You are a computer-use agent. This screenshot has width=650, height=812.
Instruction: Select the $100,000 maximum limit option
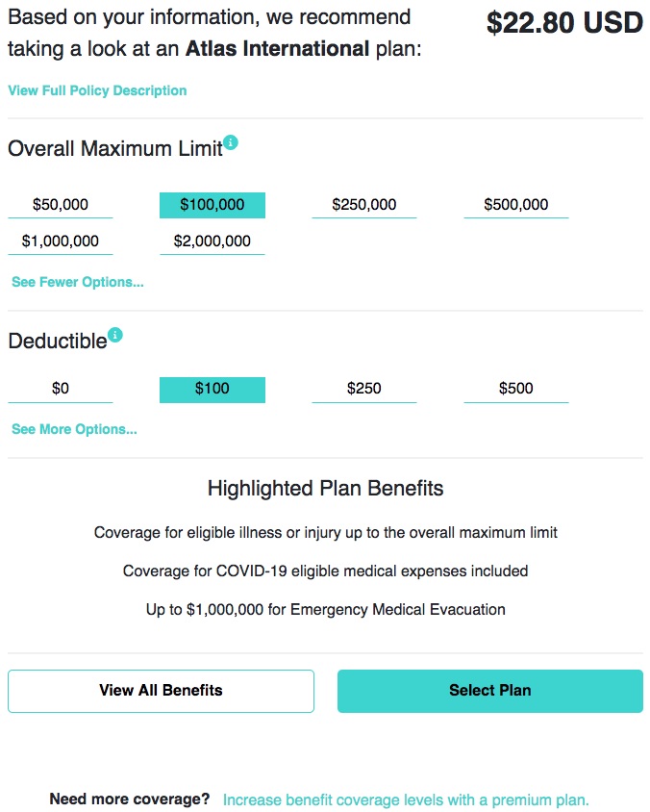(x=212, y=205)
